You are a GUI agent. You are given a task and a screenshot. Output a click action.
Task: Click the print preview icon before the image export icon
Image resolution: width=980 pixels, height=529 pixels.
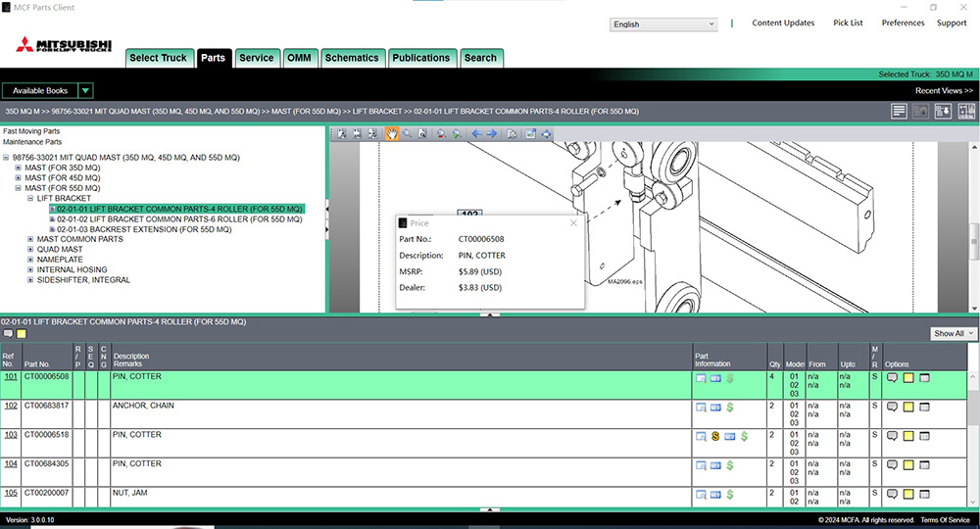pos(512,133)
